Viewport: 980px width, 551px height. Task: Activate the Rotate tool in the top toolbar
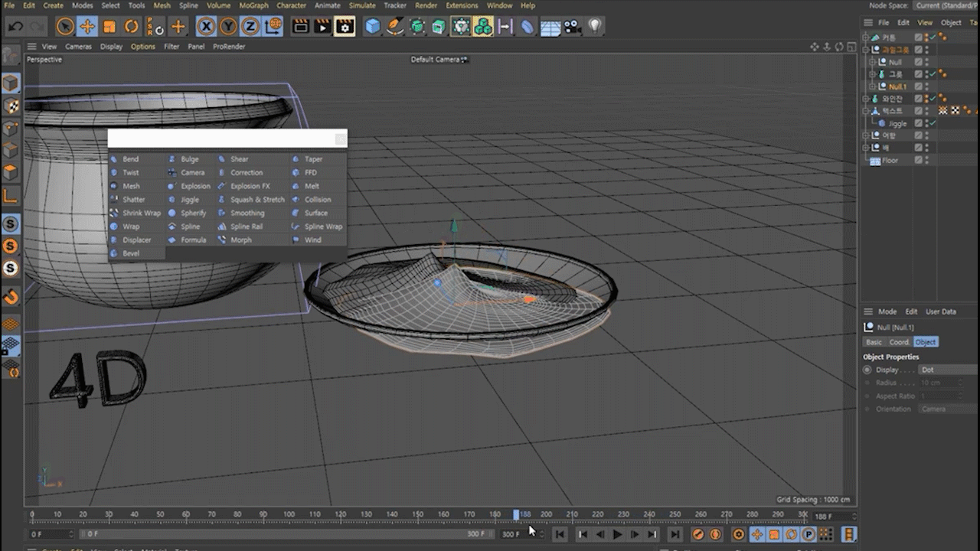coord(131,27)
